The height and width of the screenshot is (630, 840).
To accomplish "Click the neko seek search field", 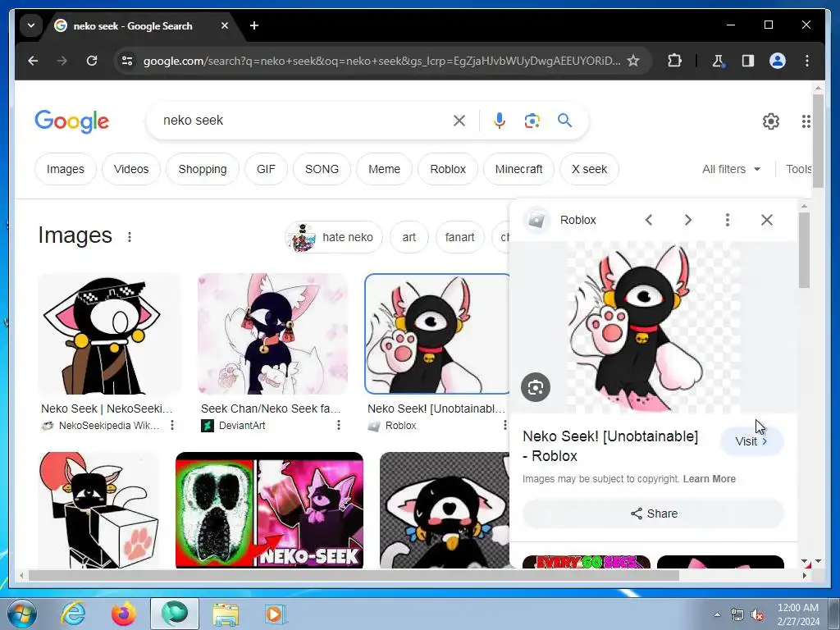I will point(300,121).
